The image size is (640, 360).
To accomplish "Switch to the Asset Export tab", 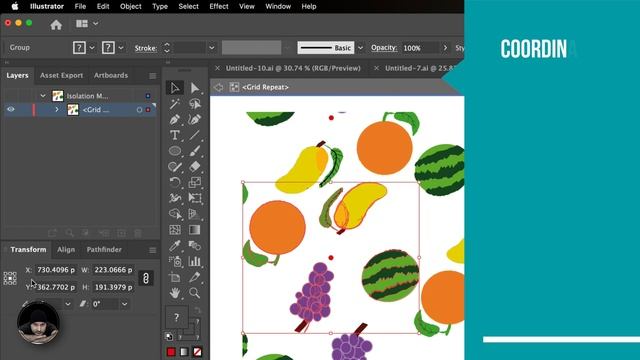I will point(61,76).
